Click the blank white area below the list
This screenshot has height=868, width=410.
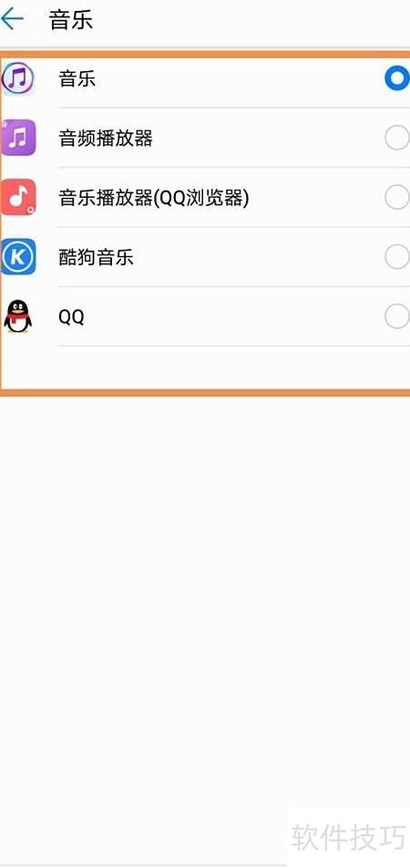pyautogui.click(x=205, y=609)
